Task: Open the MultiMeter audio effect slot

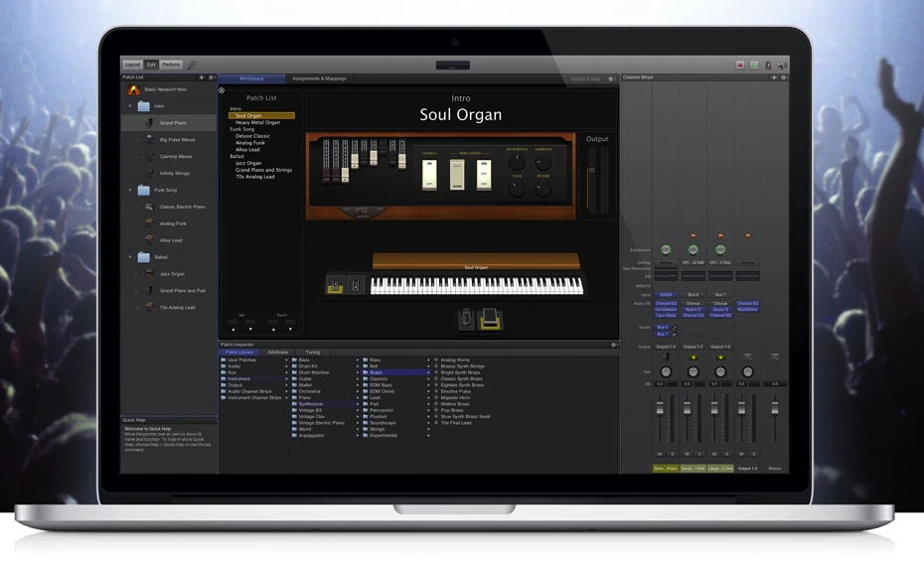Action: pyautogui.click(x=748, y=309)
